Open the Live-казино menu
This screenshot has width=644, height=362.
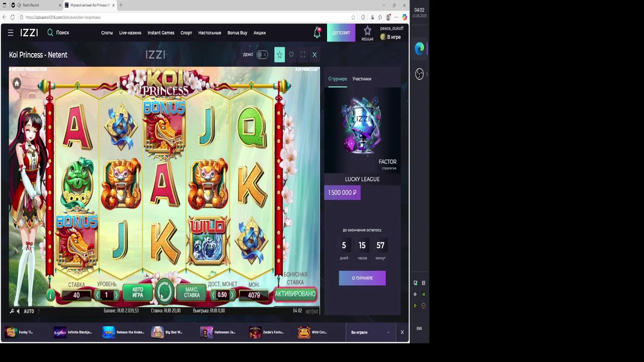(x=130, y=33)
